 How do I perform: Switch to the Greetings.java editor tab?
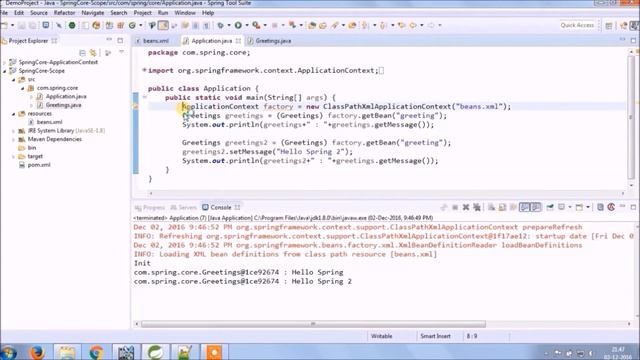(269, 41)
